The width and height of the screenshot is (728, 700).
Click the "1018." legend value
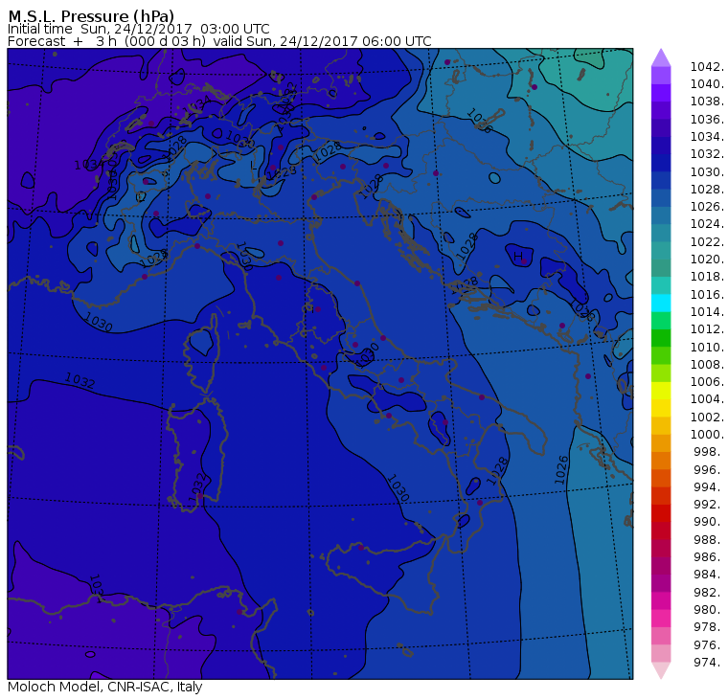click(x=707, y=277)
